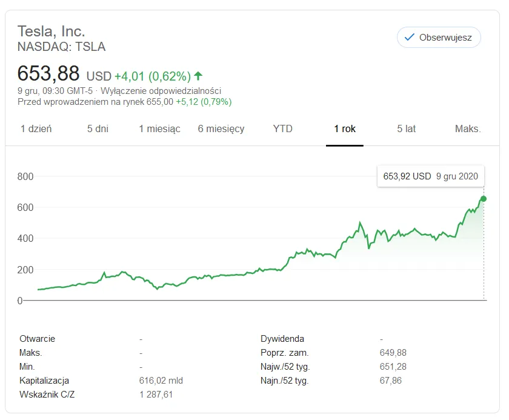Open Wyłączenie odpowiedzialności disclaimer link
The image size is (509, 420).
161,90
